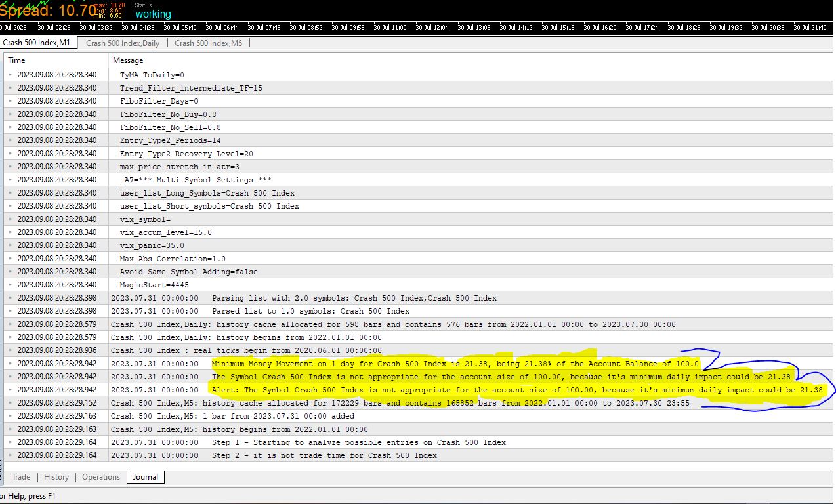Image resolution: width=836 pixels, height=504 pixels.
Task: Select the Parsed list to 1.0 symbols row
Action: click(x=419, y=311)
